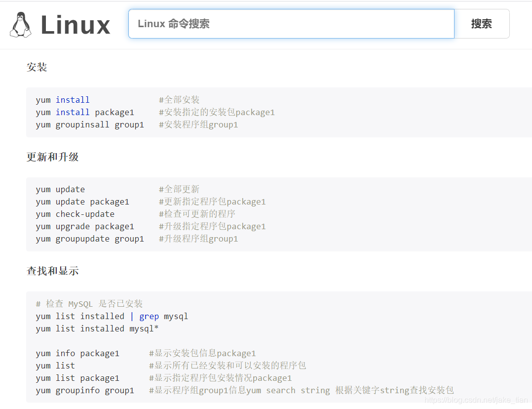This screenshot has height=409, width=532.
Task: Click the yum groupupdate group1 command
Action: pyautogui.click(x=90, y=239)
